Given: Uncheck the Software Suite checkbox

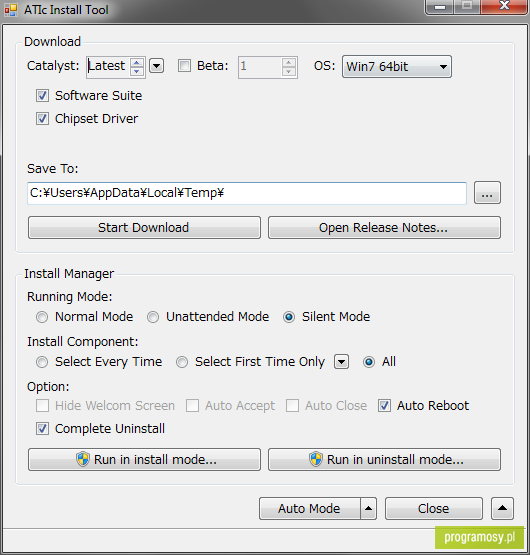Looking at the screenshot, I should point(42,96).
